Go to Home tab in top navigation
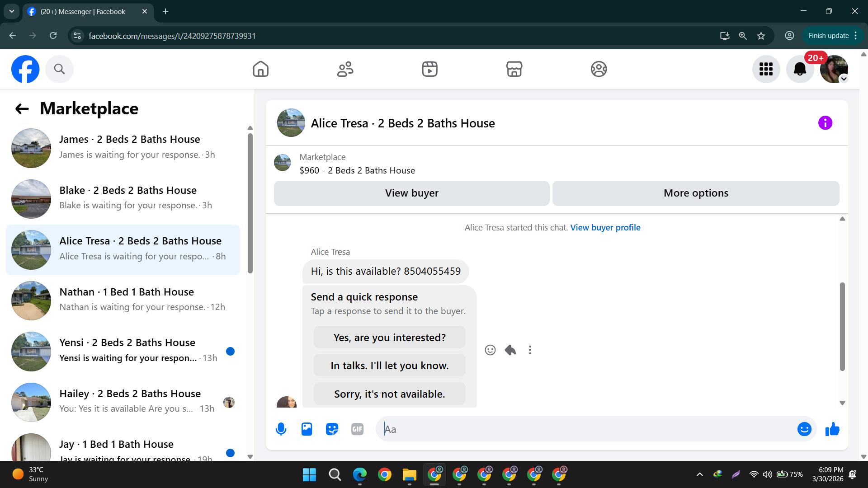This screenshot has width=868, height=488. [260, 69]
